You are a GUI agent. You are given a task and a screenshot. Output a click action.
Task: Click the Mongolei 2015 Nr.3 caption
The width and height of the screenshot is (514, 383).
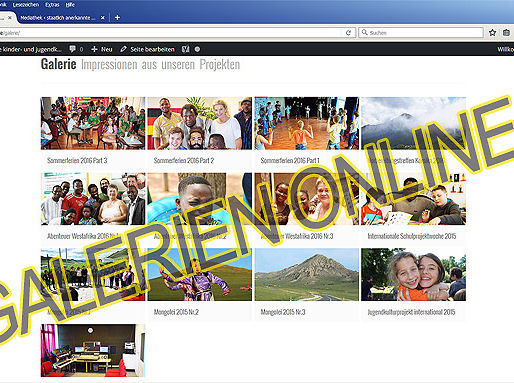click(283, 312)
